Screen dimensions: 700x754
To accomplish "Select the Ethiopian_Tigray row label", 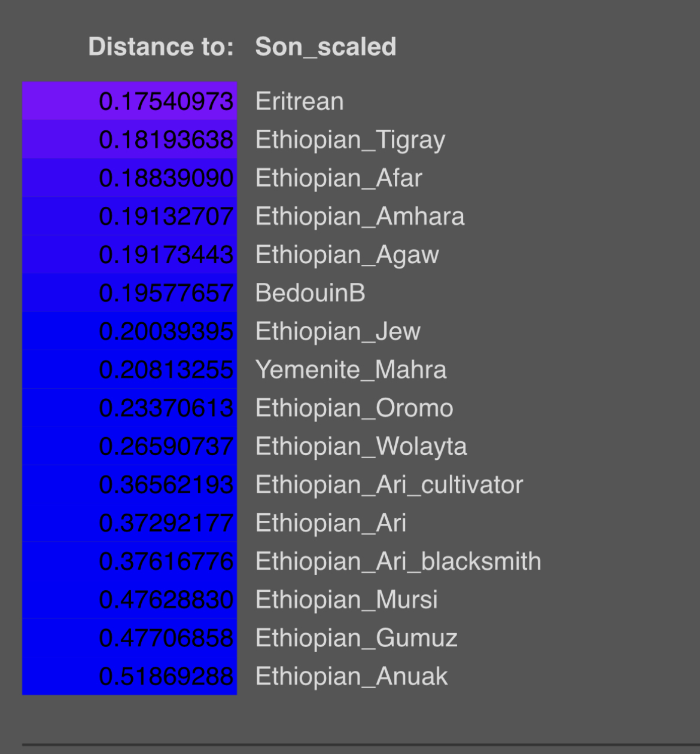I will click(x=350, y=140).
